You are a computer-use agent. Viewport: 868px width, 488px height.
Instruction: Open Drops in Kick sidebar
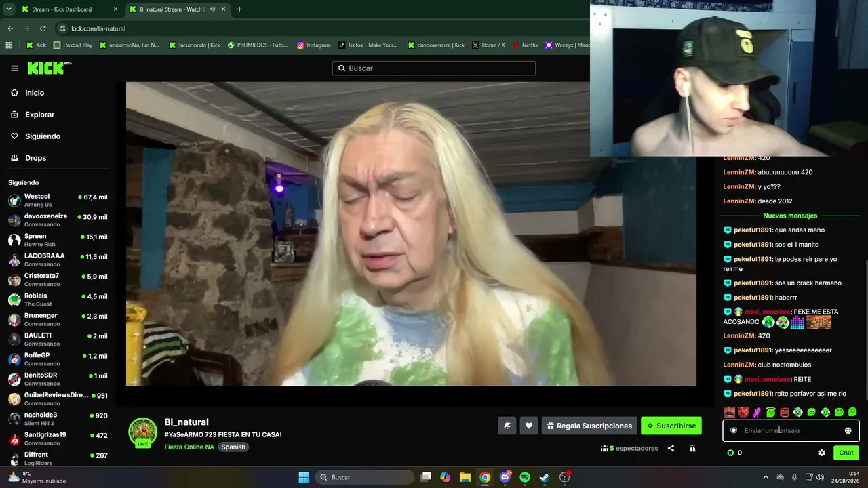click(35, 158)
